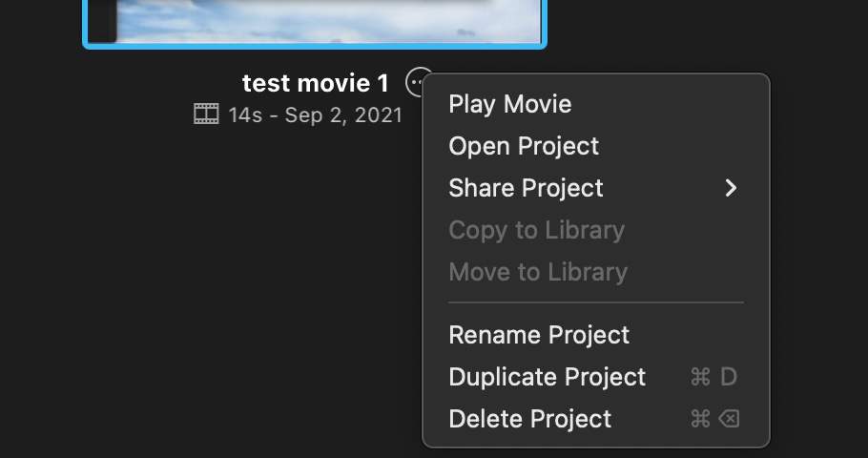This screenshot has height=458, width=868.
Task: Select Open Project in the menu
Action: (x=524, y=146)
